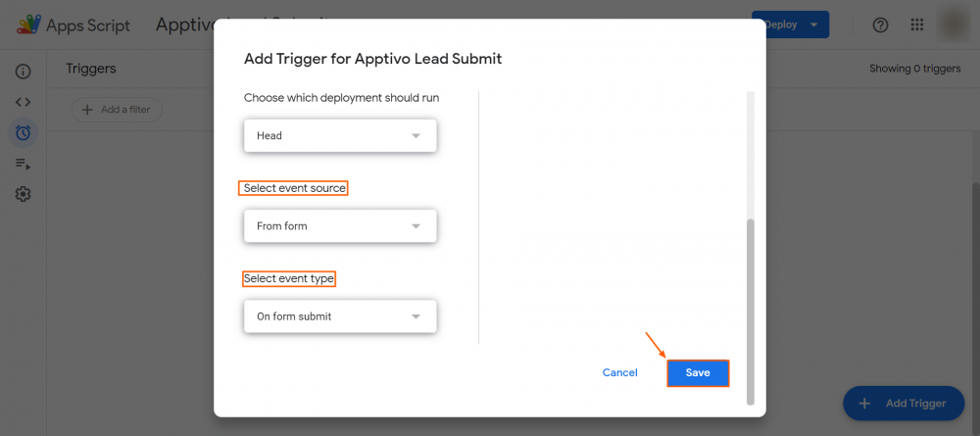Select the Triggers alarm clock icon
Screen dimensions: 980x436
coord(23,132)
